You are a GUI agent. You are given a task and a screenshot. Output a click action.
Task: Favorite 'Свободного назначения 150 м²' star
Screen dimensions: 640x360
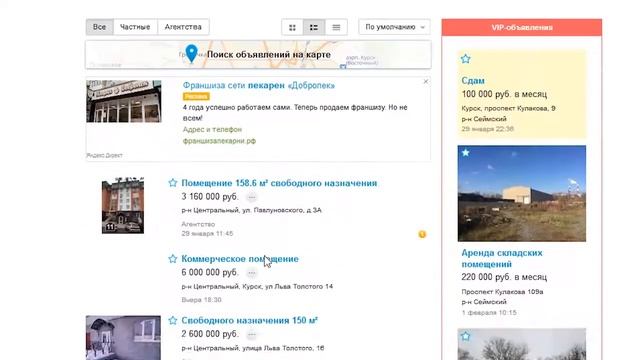[x=173, y=320]
